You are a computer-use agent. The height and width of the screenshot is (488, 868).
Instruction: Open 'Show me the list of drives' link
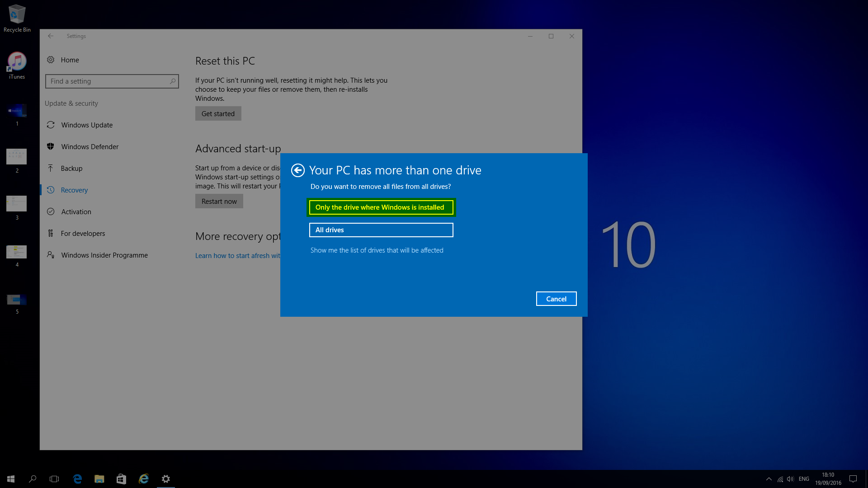coord(377,250)
